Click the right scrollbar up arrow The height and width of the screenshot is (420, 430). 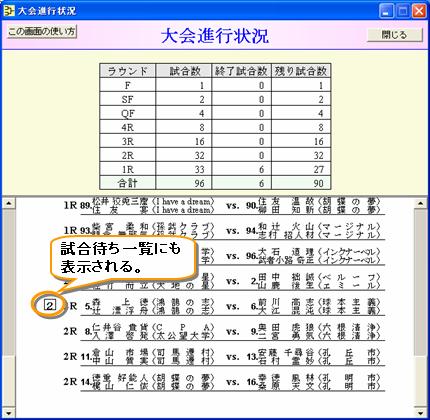[421, 203]
